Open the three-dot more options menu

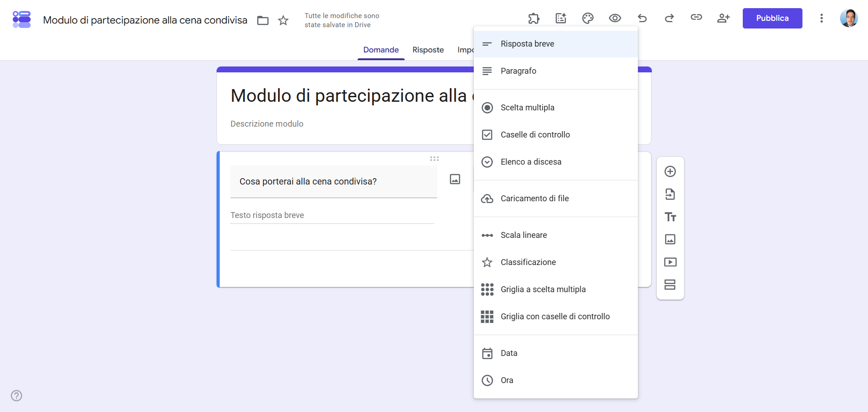click(x=821, y=18)
